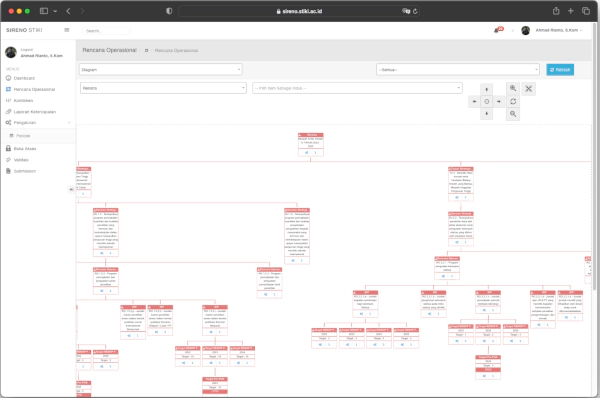Click into the Search field
The width and height of the screenshot is (600, 398).
[x=106, y=31]
